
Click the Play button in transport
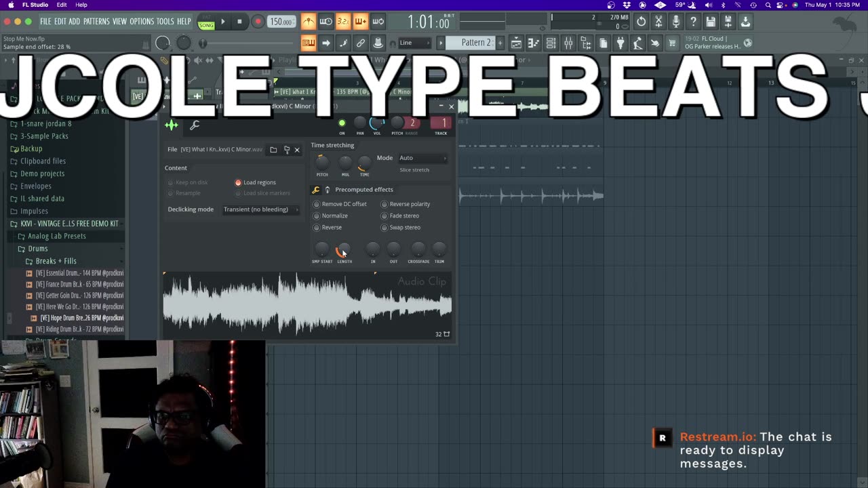(x=223, y=22)
